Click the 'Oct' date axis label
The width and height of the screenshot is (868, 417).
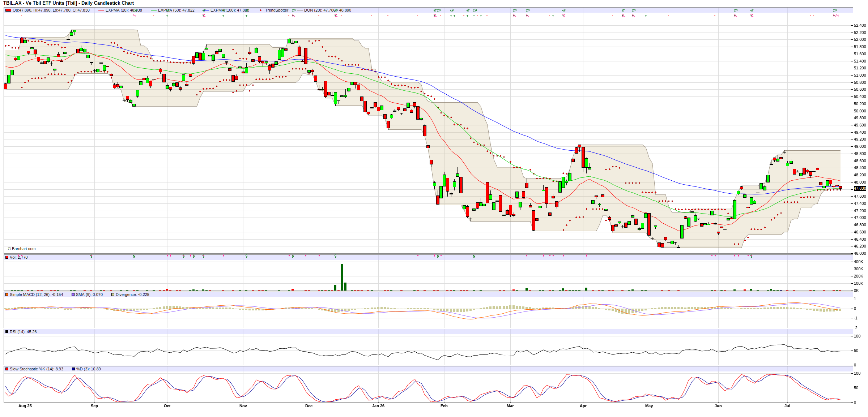point(167,406)
